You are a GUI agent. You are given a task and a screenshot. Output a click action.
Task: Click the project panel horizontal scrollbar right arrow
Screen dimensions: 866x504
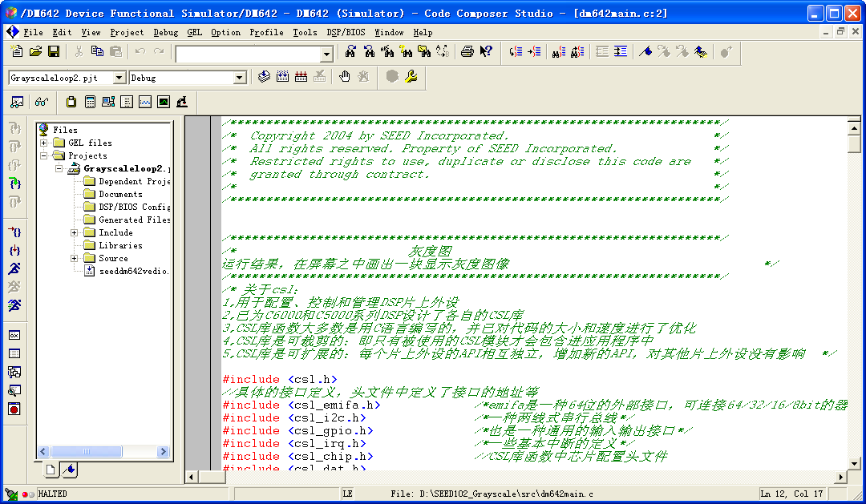coord(162,452)
